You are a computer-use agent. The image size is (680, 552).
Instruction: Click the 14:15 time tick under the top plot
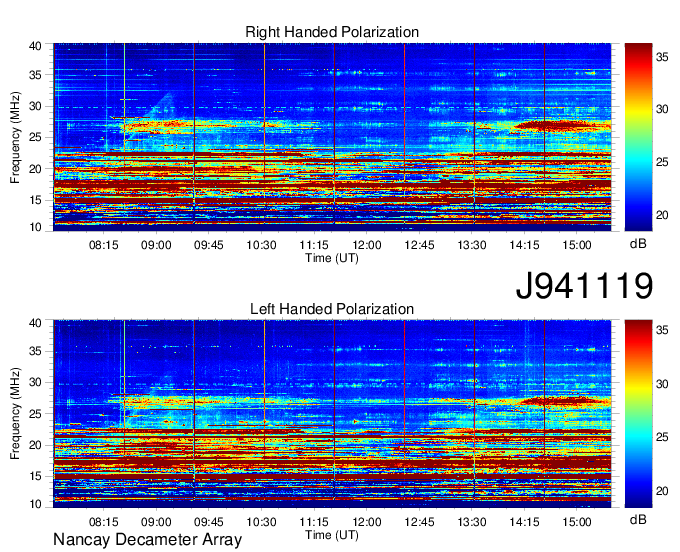(524, 245)
